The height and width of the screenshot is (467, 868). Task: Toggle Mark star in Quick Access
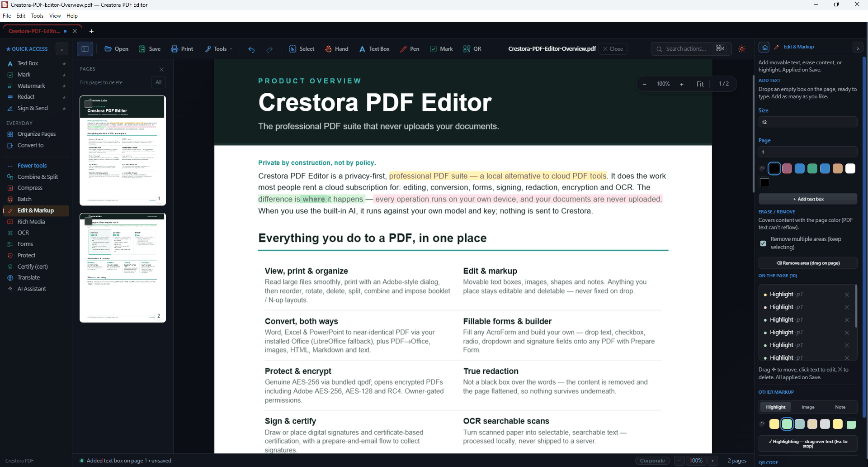(x=64, y=75)
